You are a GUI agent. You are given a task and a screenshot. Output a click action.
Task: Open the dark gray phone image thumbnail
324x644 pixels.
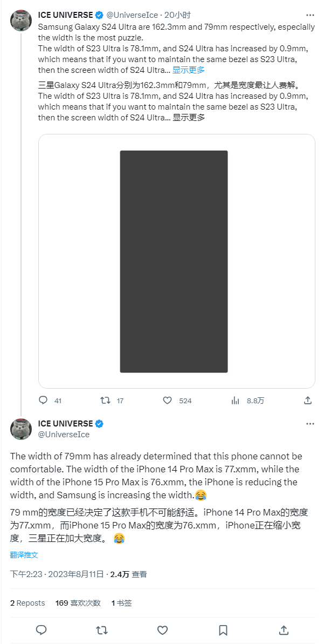(174, 261)
